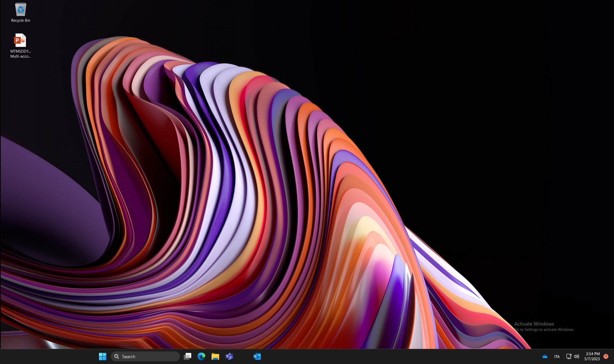Launch File Explorer from the taskbar
614x364 pixels.
click(x=215, y=357)
